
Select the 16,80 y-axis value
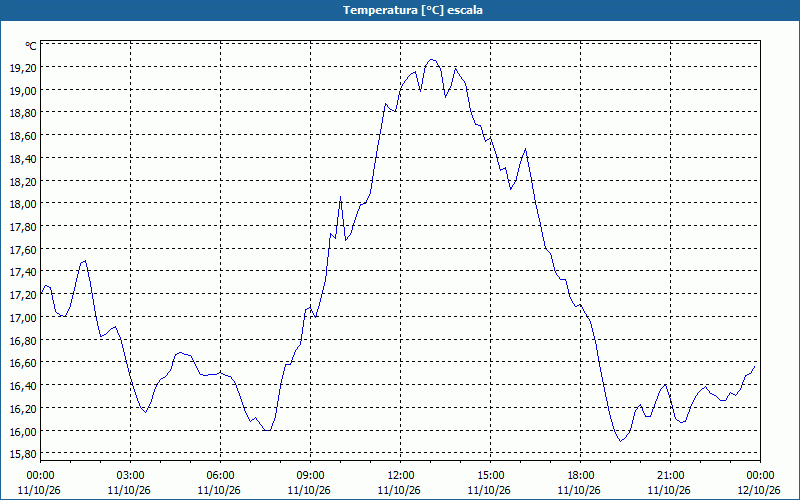[23, 340]
